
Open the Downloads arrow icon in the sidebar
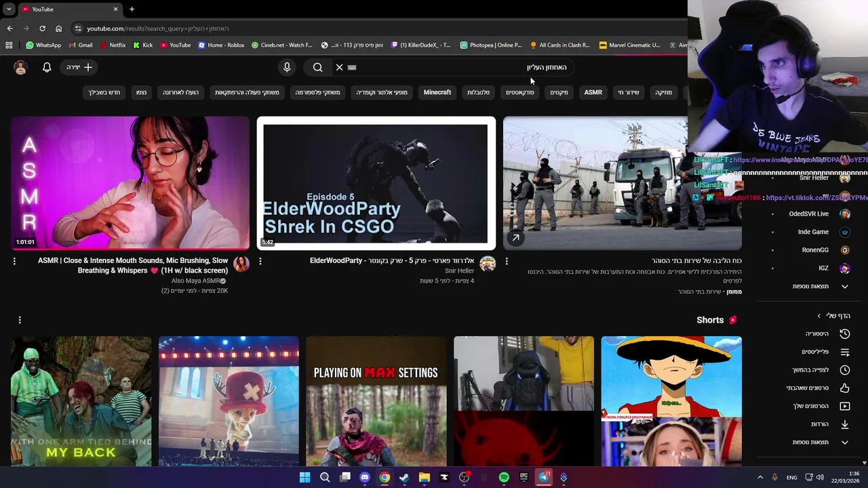click(x=844, y=424)
